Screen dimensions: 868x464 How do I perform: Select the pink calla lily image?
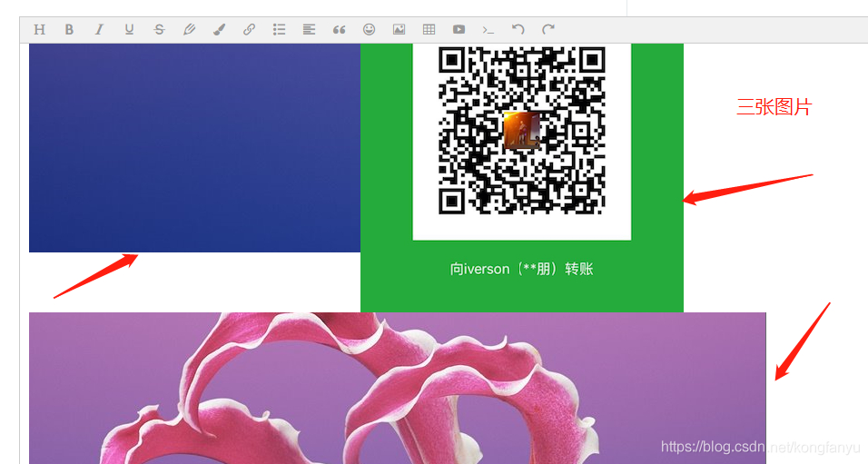click(x=398, y=388)
